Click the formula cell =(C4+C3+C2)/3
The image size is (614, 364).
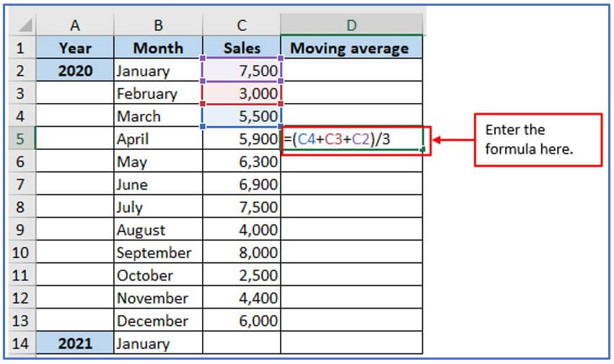tap(352, 138)
